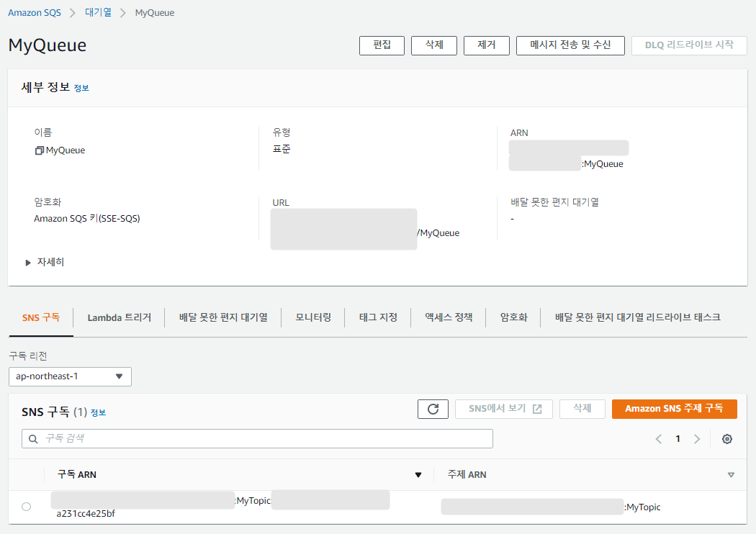The height and width of the screenshot is (534, 756).
Task: Click the :MyQueue ARN value
Action: point(602,164)
